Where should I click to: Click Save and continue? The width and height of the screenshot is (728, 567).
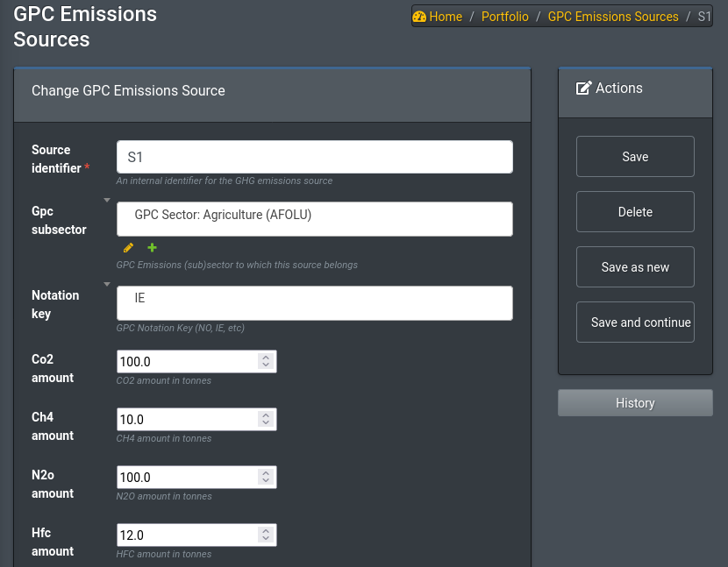click(x=635, y=322)
